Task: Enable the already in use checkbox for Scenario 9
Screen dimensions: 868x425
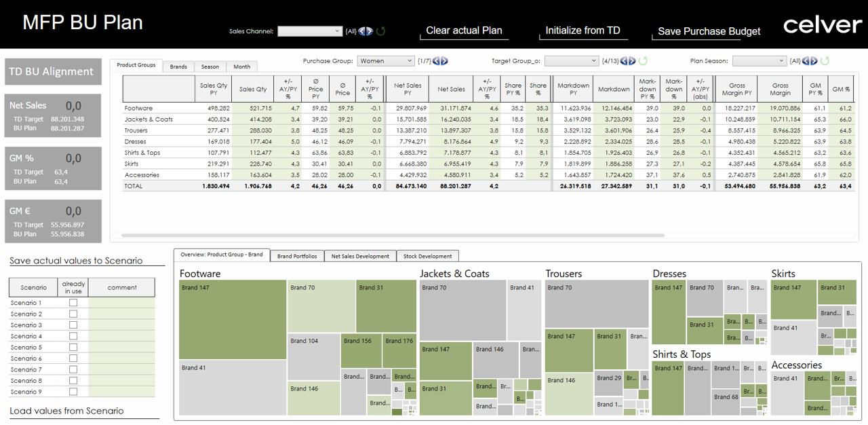Action: 73,391
